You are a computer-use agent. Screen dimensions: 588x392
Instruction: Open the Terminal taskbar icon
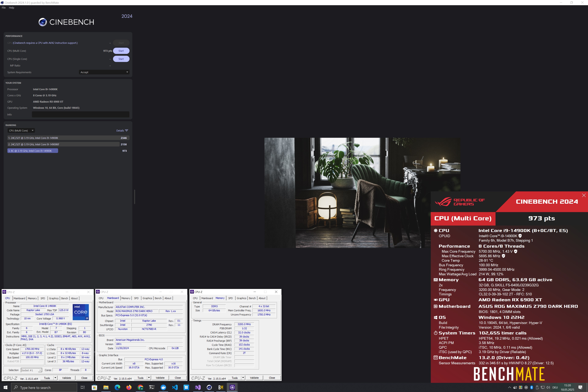coord(152,388)
